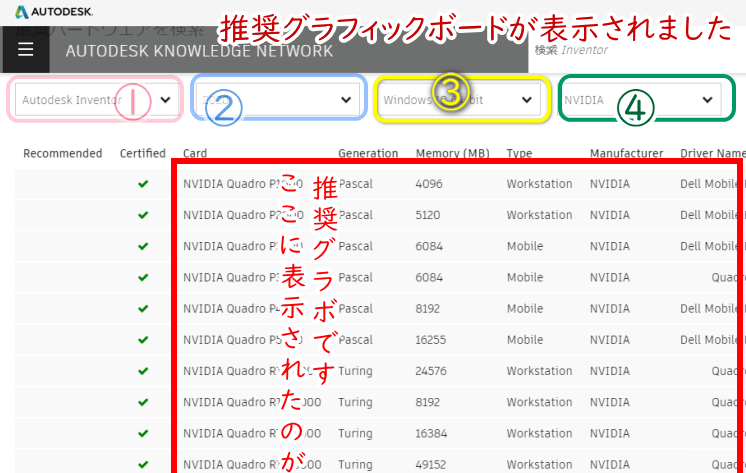Click the certified checkmark in the 16384 row
Viewport: 746px width, 473px height.
[143, 434]
